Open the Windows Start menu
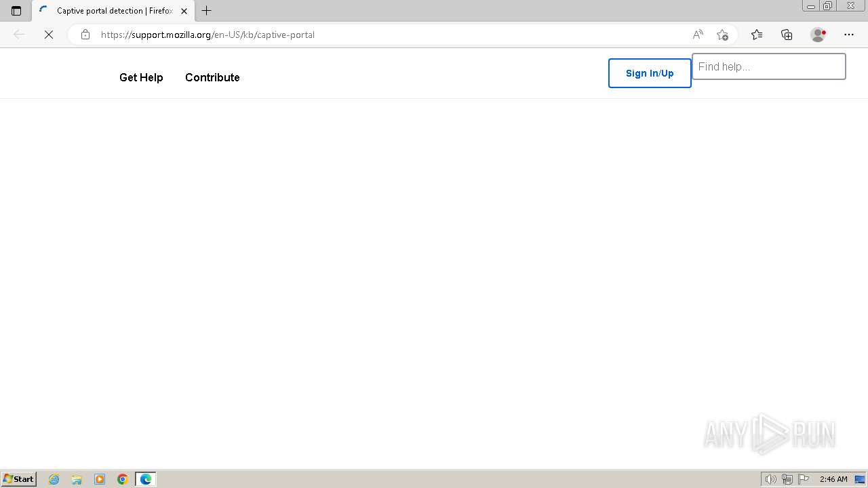This screenshot has height=488, width=868. coord(19,479)
